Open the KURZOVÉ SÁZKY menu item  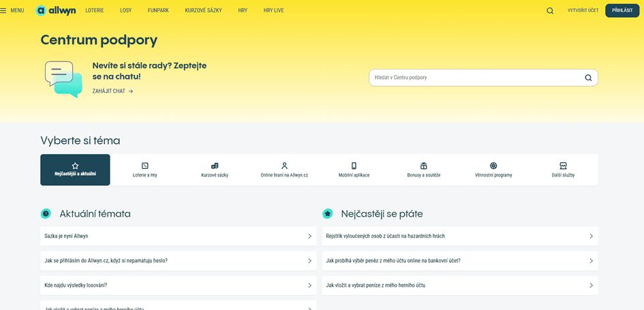click(203, 11)
